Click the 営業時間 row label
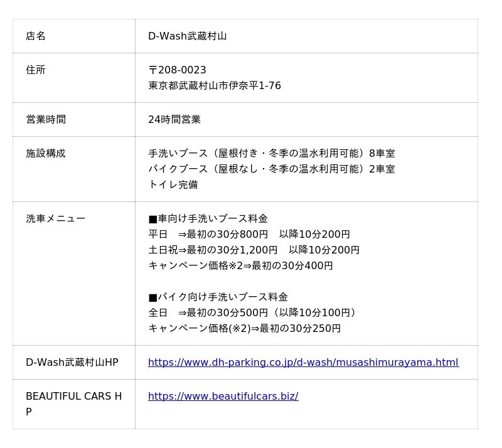 pyautogui.click(x=46, y=119)
